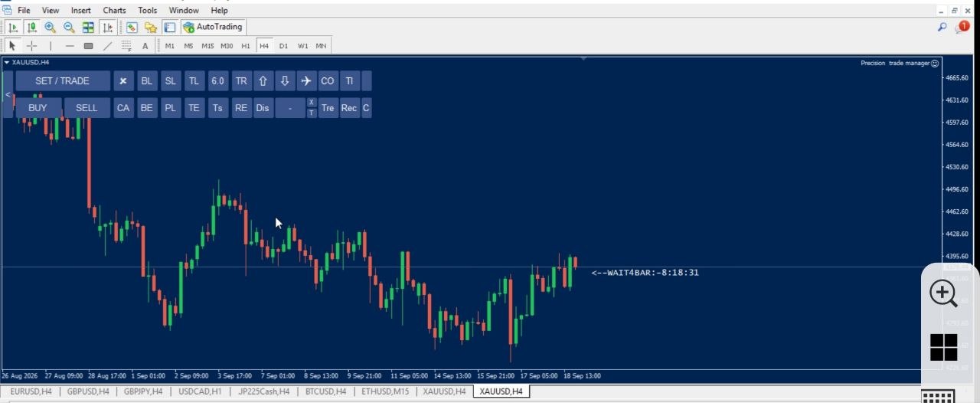Click the smiley face next to trade manager
This screenshot has height=403, width=980.
click(x=935, y=64)
